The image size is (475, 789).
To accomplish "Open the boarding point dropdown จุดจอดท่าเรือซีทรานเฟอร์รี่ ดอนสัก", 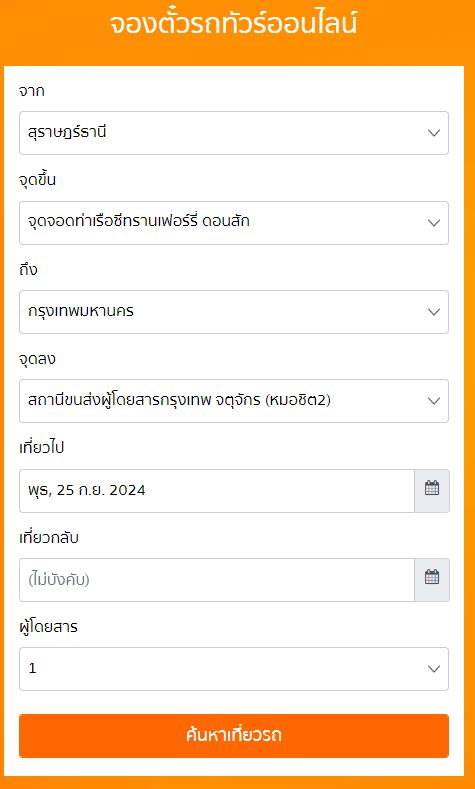I will [x=234, y=223].
